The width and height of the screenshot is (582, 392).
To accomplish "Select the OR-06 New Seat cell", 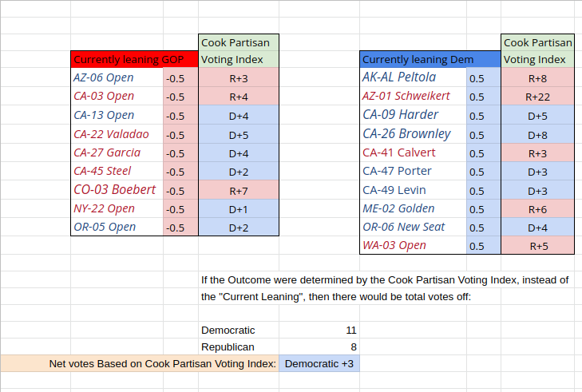I will (413, 227).
